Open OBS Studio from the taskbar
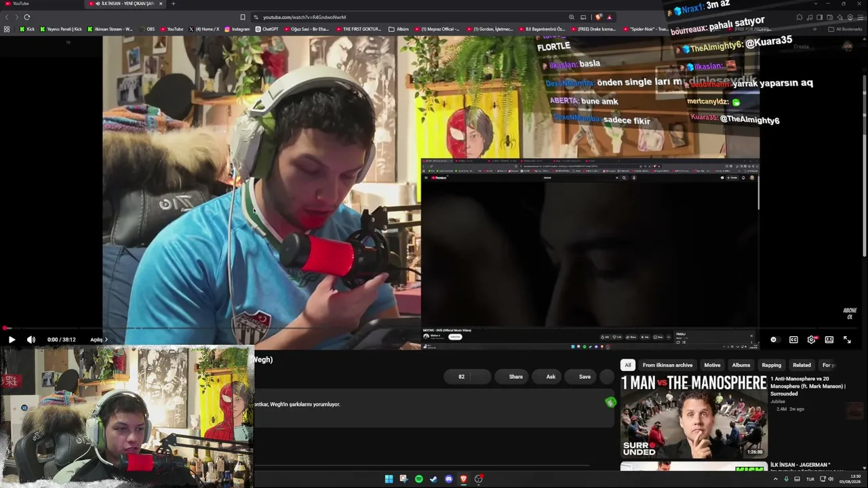The image size is (868, 488). (x=479, y=479)
